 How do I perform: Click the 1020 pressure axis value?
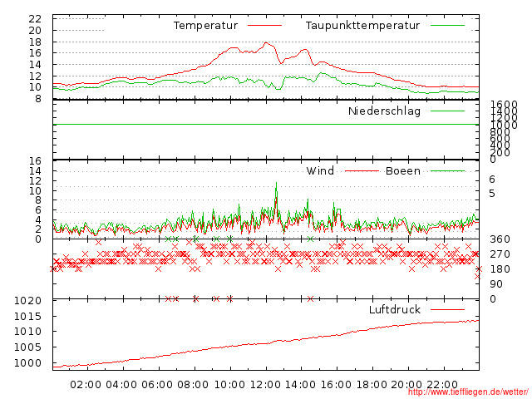tap(27, 301)
